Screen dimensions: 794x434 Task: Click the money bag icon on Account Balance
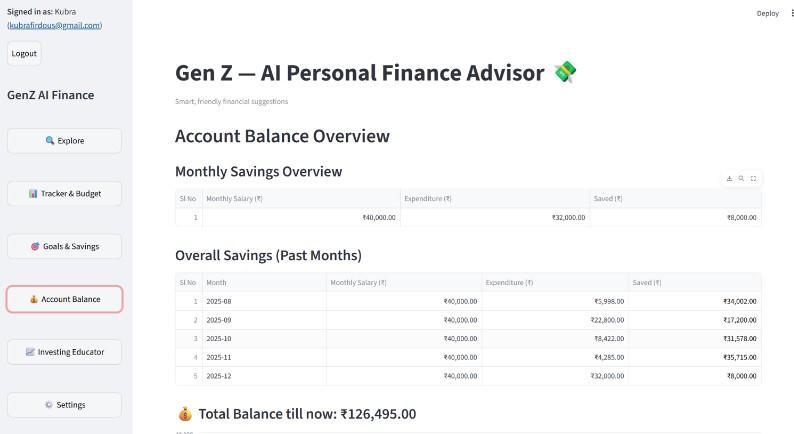point(34,299)
